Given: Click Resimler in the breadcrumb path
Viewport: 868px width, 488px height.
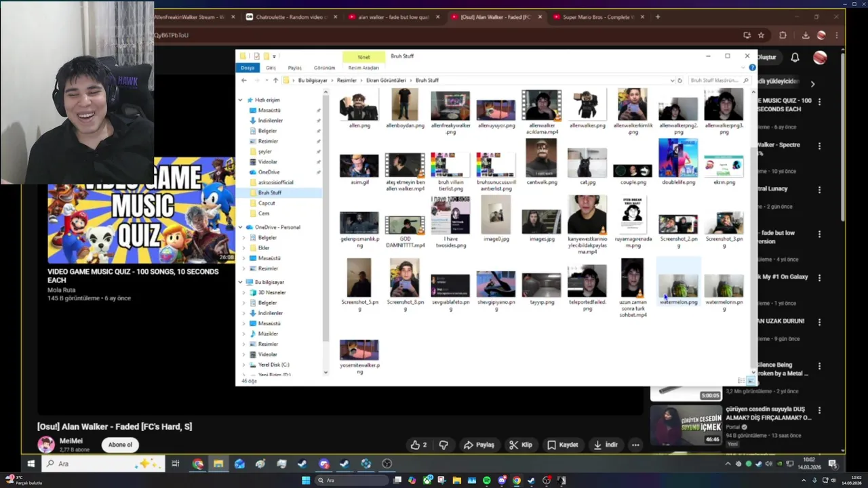Looking at the screenshot, I should 347,80.
